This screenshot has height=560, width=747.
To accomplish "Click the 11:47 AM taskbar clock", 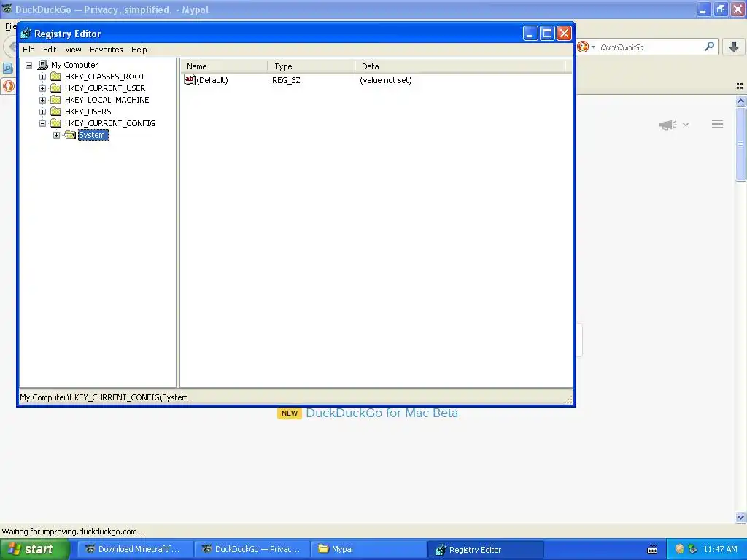I will coord(720,549).
